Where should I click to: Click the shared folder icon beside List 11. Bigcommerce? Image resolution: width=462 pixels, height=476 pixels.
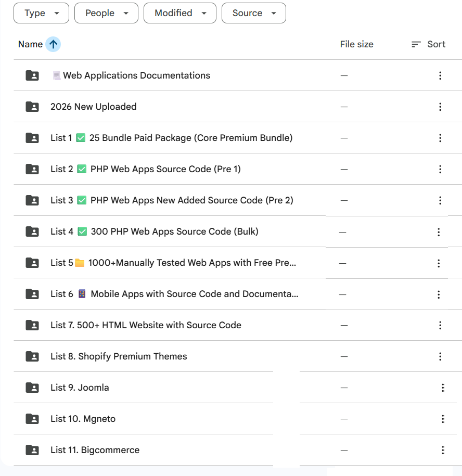[x=32, y=450]
